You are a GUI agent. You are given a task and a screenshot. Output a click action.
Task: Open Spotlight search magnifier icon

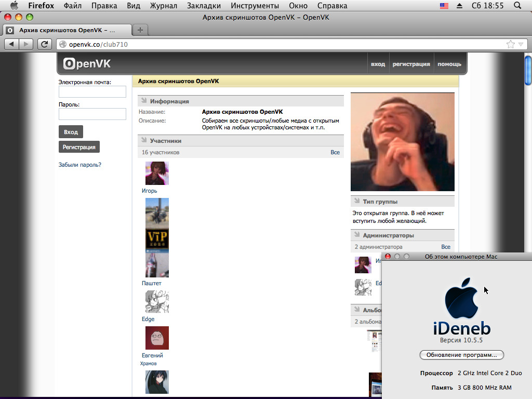point(517,5)
